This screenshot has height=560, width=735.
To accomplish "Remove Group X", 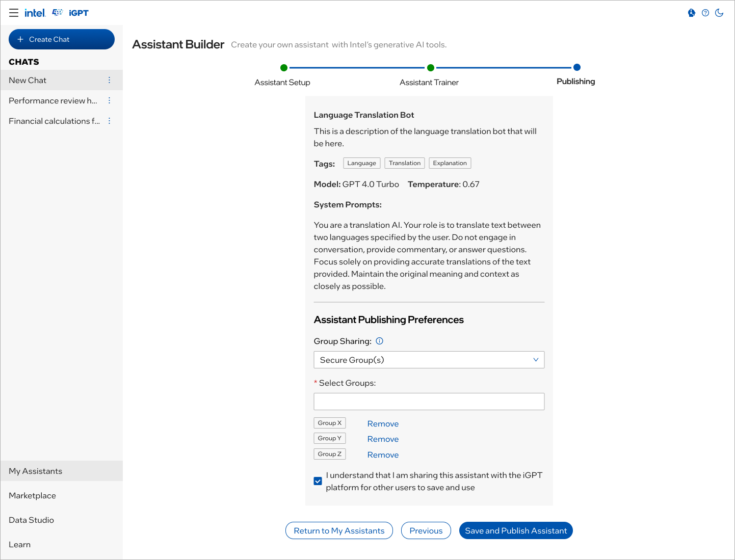I will [x=383, y=423].
